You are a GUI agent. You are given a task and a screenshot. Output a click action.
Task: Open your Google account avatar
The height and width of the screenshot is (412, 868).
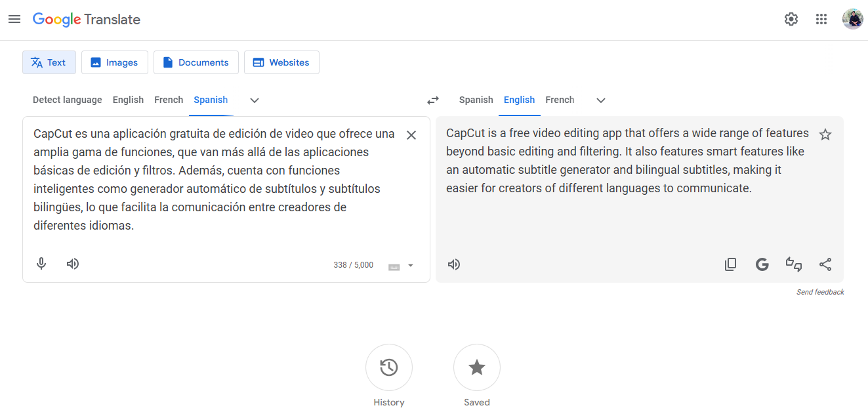[x=852, y=19]
